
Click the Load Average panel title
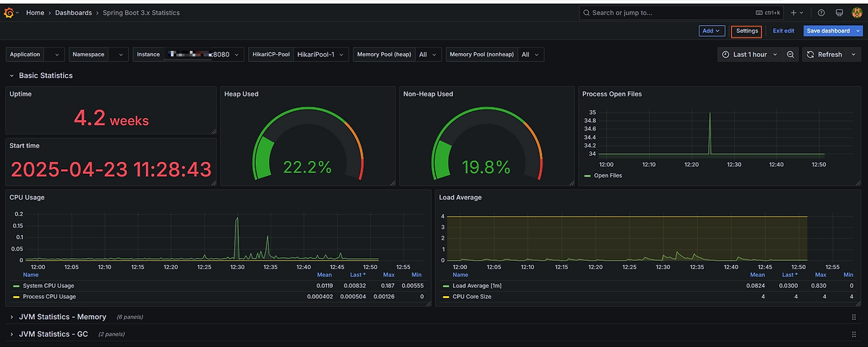460,197
